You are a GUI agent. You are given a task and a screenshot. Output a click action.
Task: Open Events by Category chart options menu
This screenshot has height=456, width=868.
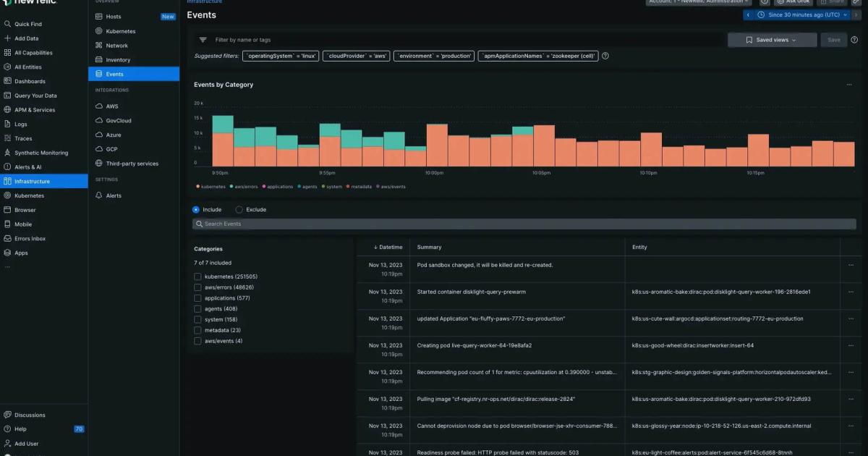click(849, 85)
